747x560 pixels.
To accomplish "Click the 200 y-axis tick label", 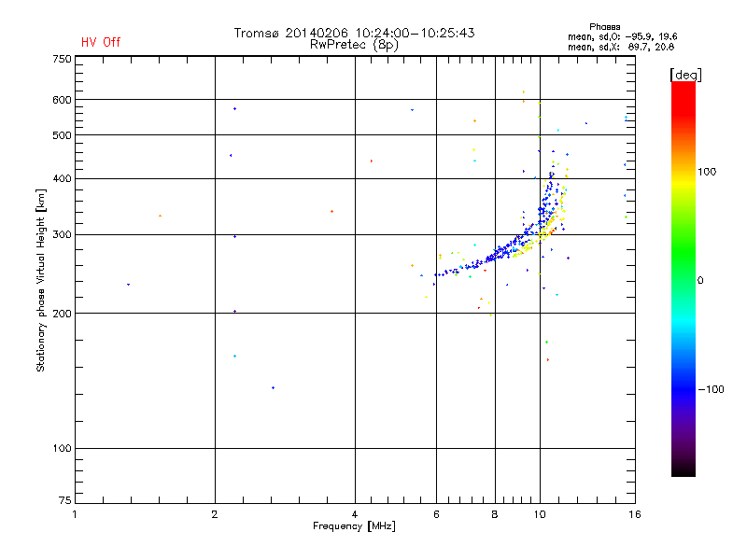I will 62,314.
